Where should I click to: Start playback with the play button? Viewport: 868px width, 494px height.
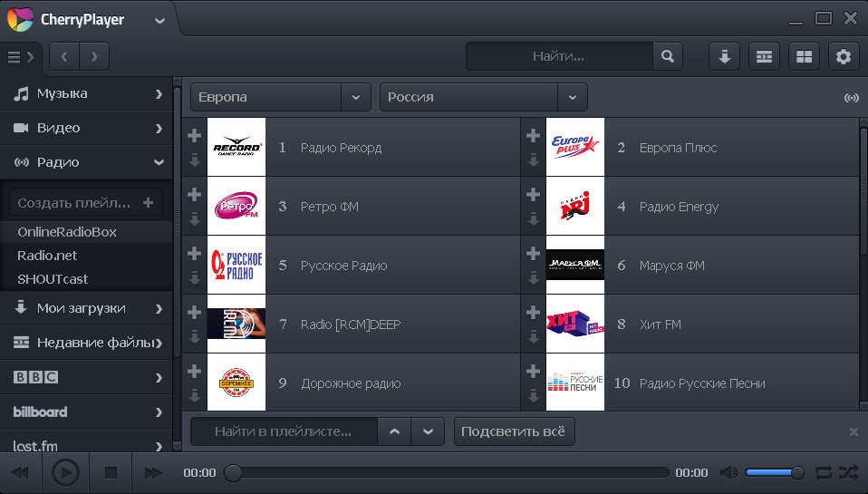pyautogui.click(x=65, y=473)
